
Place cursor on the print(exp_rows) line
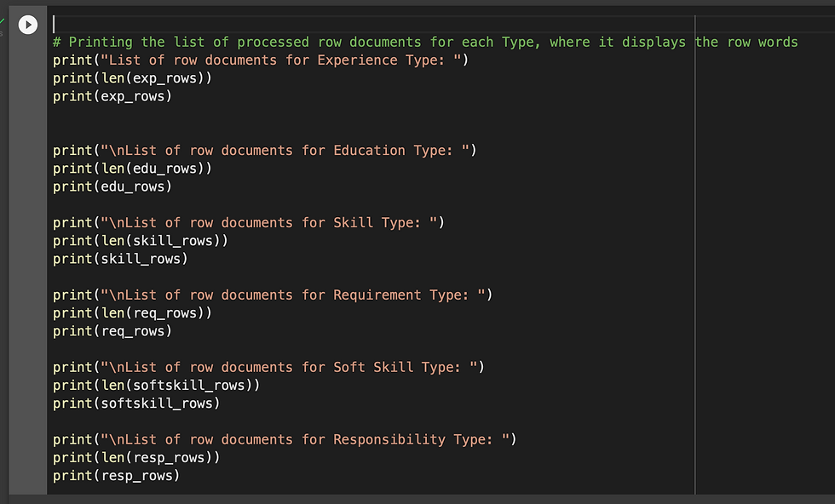[112, 96]
